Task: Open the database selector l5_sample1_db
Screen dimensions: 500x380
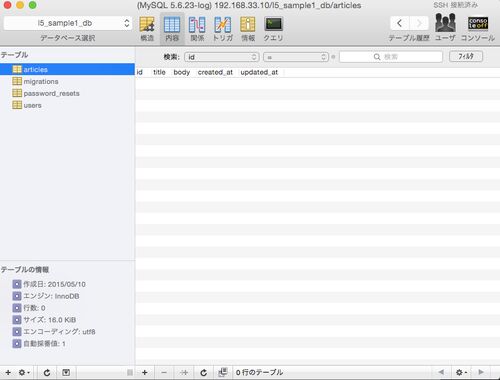Action: [68, 23]
